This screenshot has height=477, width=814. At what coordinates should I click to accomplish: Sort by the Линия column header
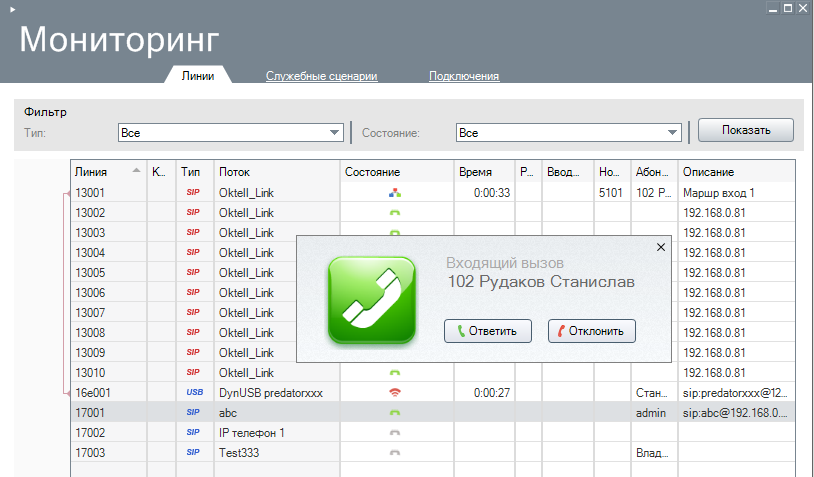(107, 172)
